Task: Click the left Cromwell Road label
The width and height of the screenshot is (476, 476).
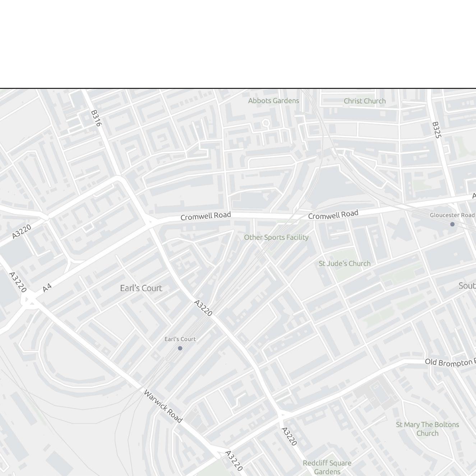Action: coord(205,216)
